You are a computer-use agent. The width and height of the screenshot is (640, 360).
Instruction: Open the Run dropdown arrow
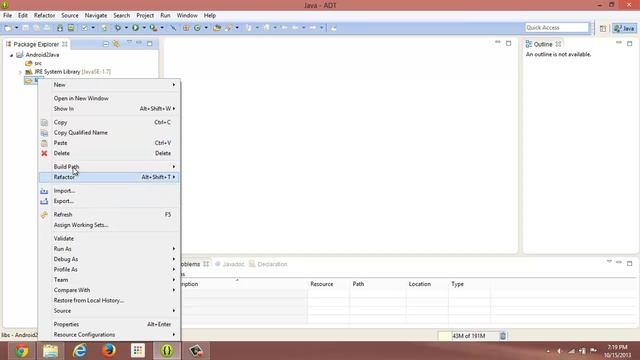click(144, 28)
